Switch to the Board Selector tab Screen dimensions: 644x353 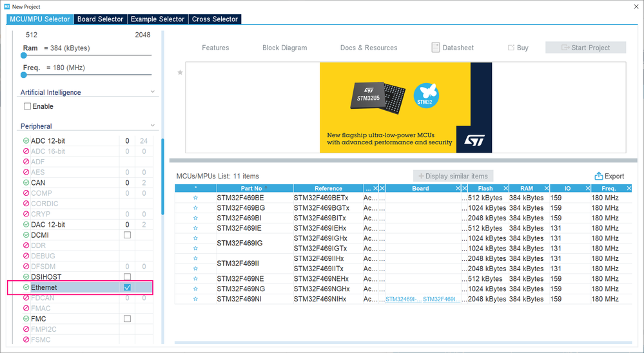click(100, 19)
